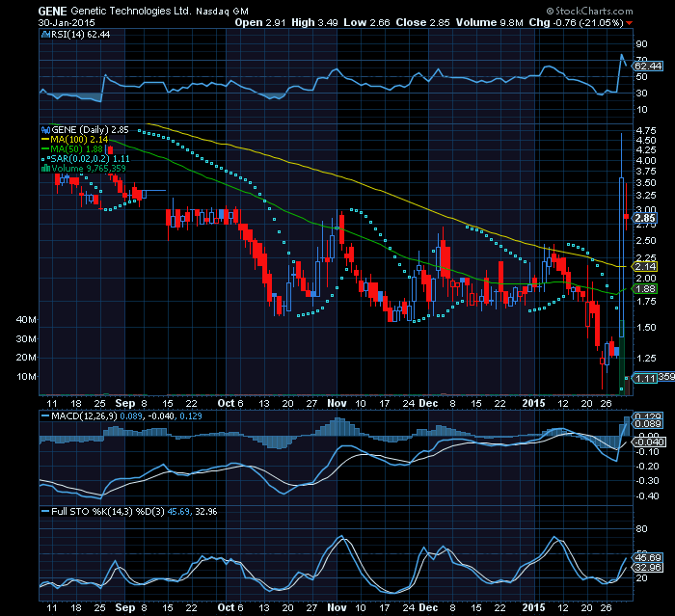This screenshot has width=675, height=616.
Task: Click the Close 2.85 header value
Action: point(422,23)
